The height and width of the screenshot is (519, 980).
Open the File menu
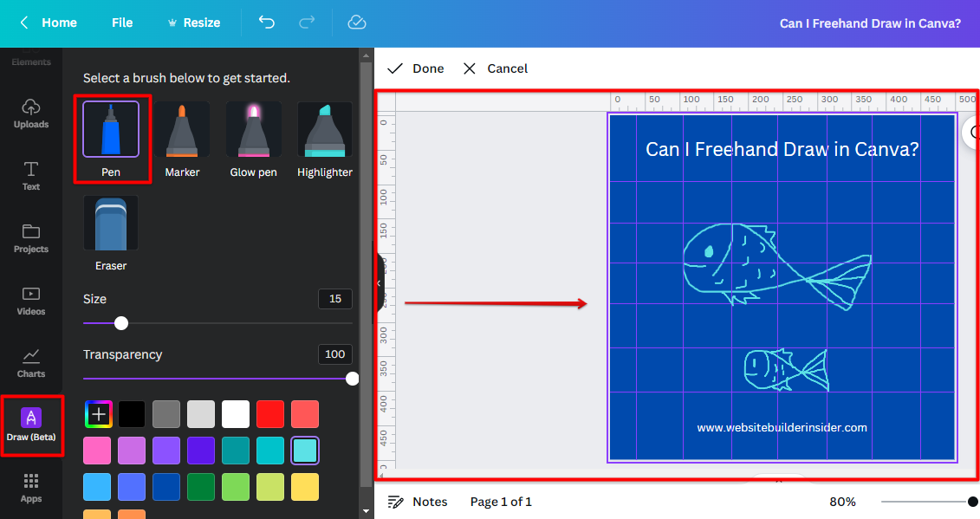[122, 23]
